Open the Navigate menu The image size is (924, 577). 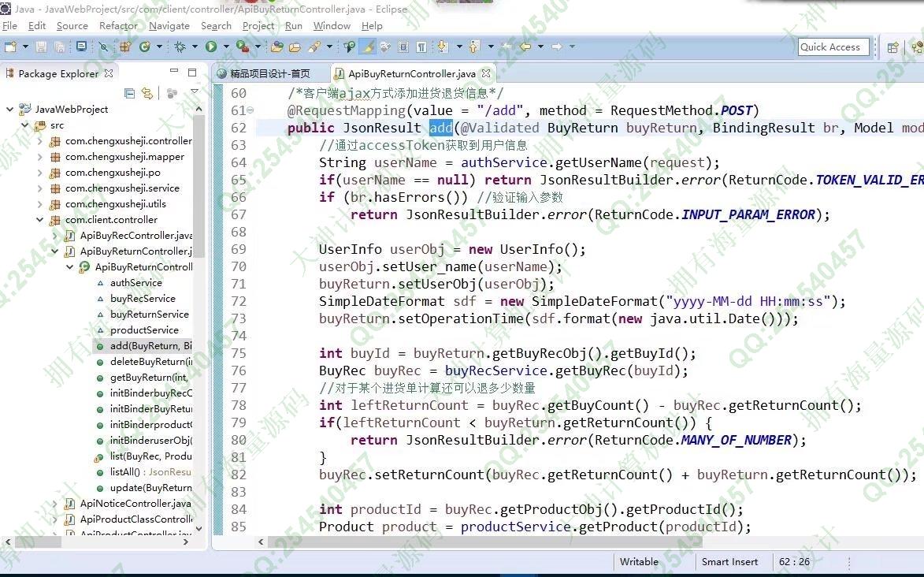(169, 26)
